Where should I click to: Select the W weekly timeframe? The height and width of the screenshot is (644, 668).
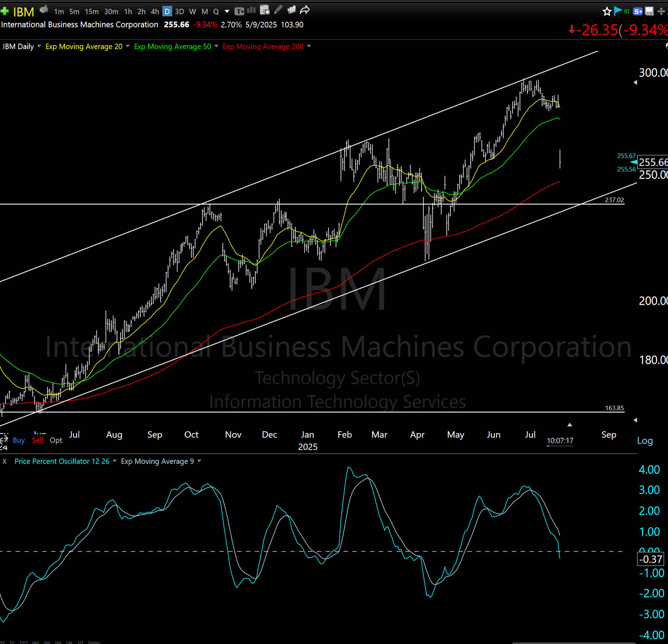pos(192,12)
